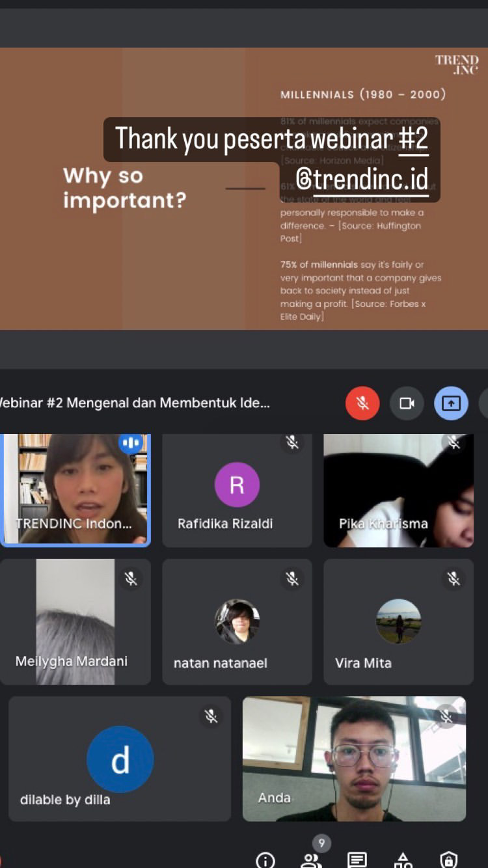The width and height of the screenshot is (488, 868).
Task: Select the Anda self-view video tile
Action: 354,758
